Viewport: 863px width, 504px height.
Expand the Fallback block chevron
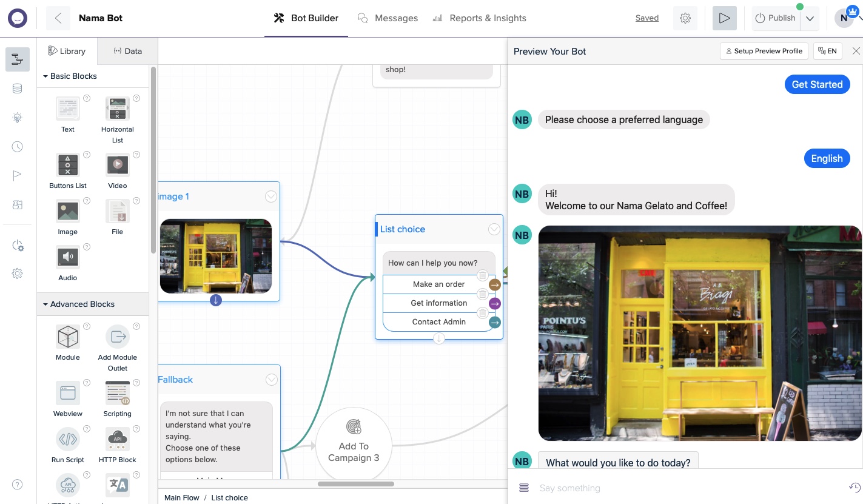click(271, 380)
